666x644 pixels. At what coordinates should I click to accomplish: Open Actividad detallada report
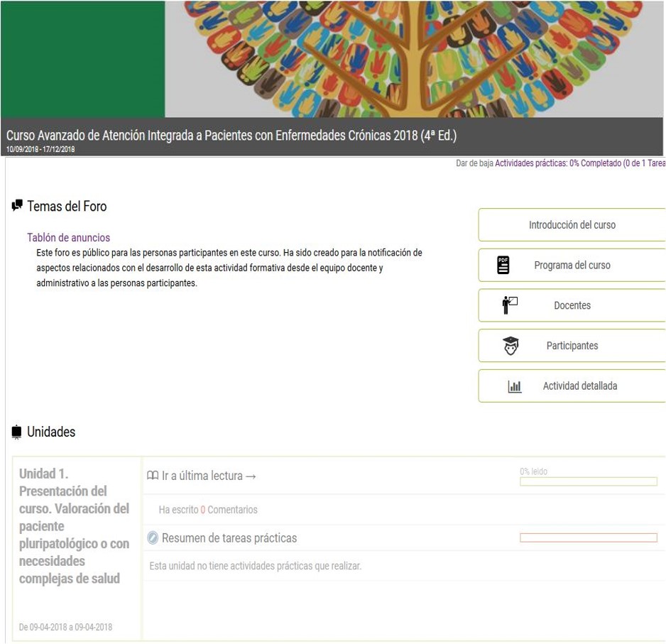(572, 386)
